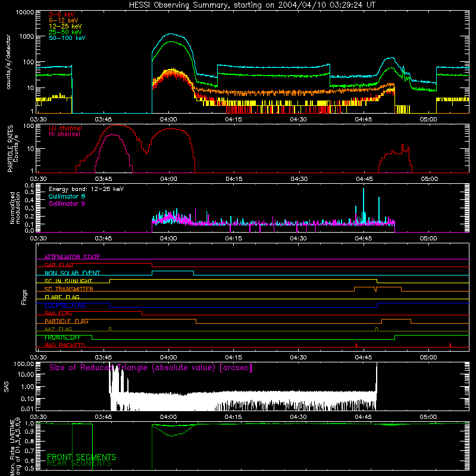476x476 pixels.
Task: Click the ATTENUATOR_STATE flag label
Action: click(x=72, y=257)
